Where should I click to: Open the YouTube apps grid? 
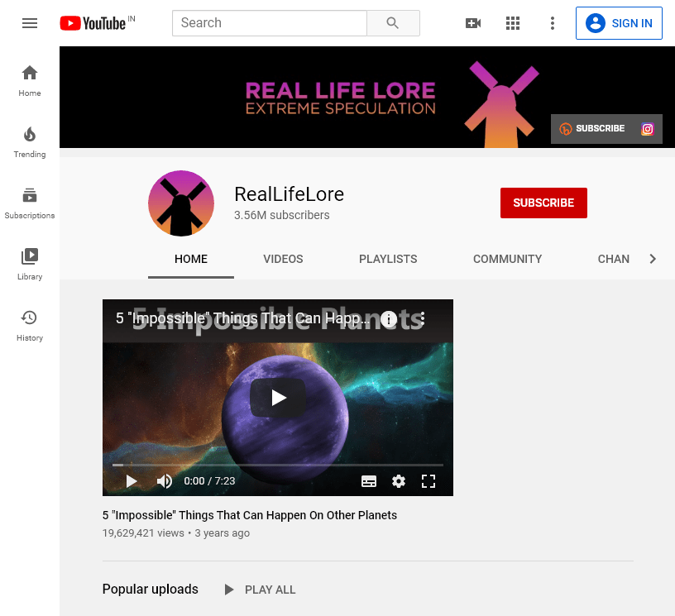tap(513, 23)
